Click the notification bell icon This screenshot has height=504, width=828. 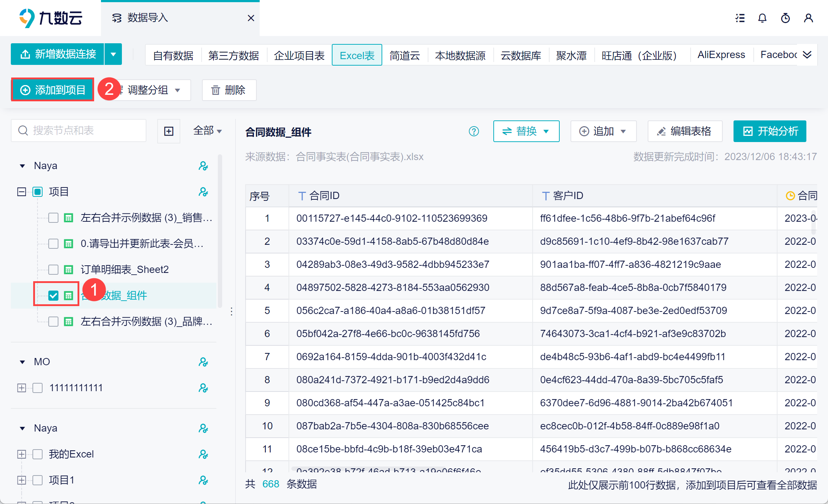762,18
